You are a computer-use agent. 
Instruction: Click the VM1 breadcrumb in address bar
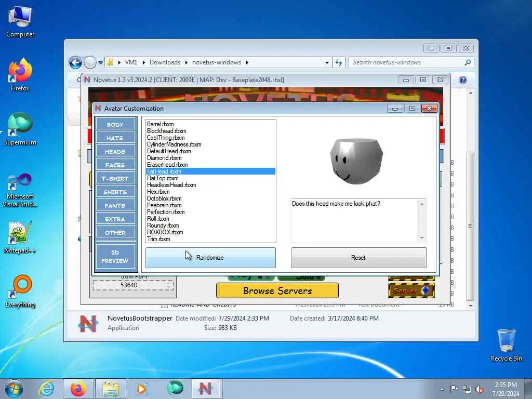pyautogui.click(x=131, y=62)
